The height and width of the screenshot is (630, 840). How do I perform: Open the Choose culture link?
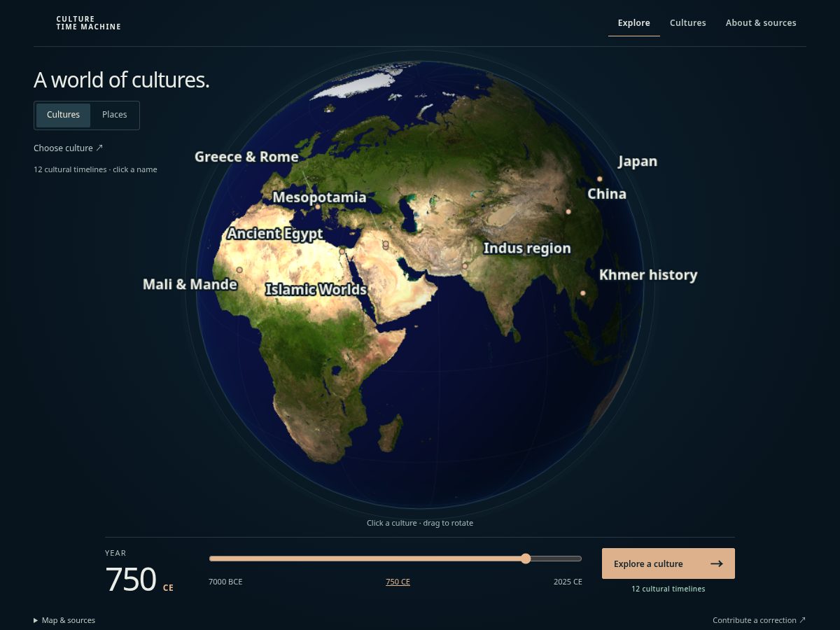point(69,148)
